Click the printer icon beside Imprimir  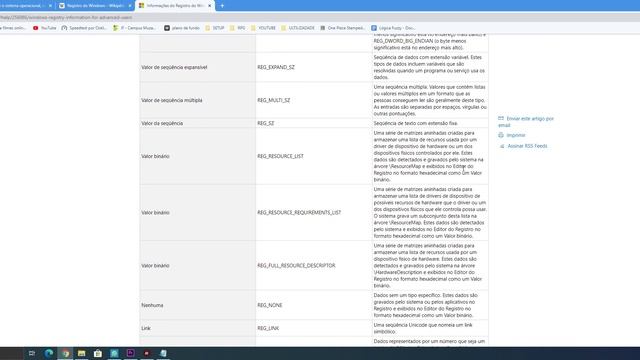pyautogui.click(x=501, y=135)
